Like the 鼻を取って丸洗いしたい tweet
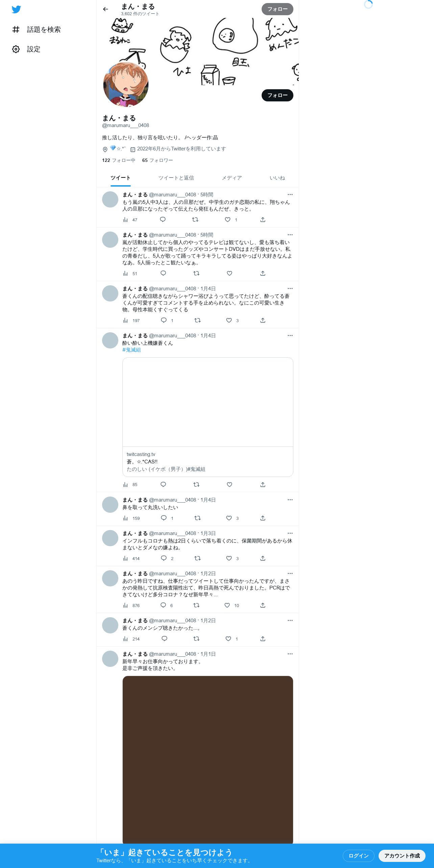The width and height of the screenshot is (434, 868). coord(229,518)
